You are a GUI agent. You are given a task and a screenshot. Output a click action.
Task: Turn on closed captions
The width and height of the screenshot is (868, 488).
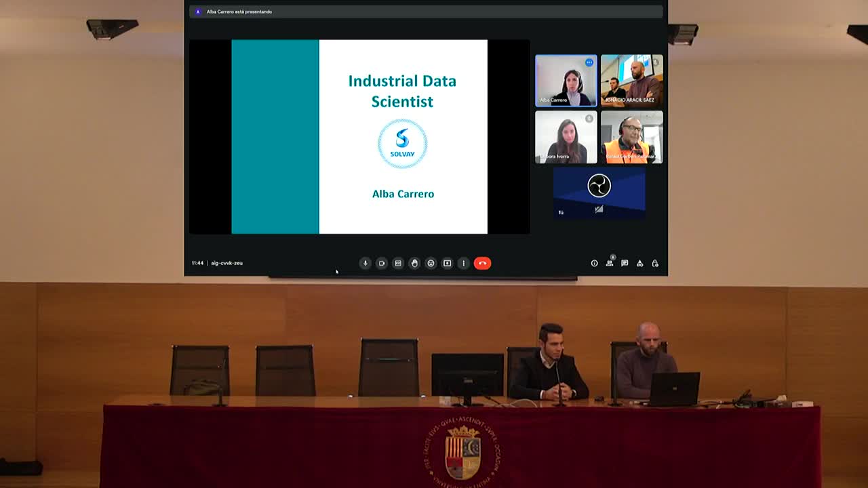pyautogui.click(x=398, y=263)
